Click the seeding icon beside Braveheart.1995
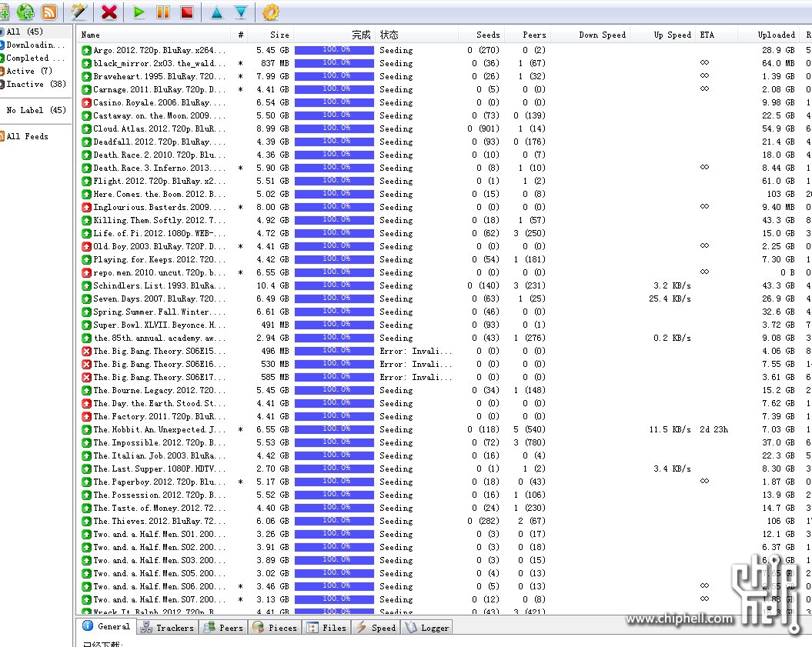 pos(86,77)
